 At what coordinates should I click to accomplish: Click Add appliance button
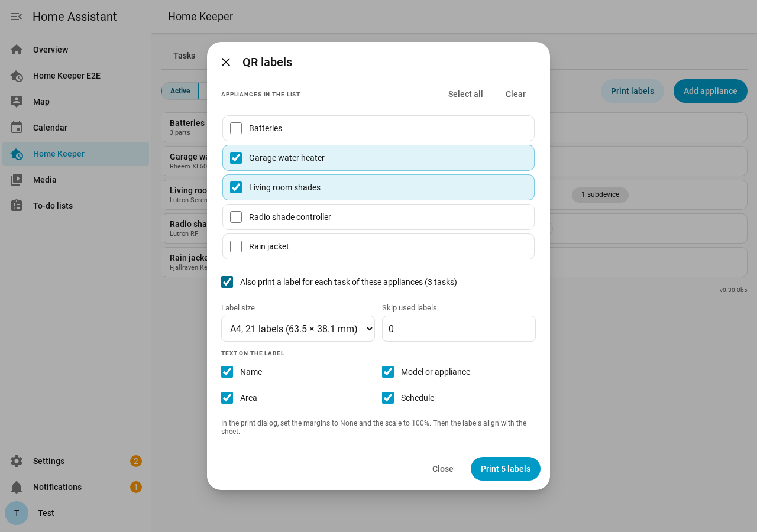[x=710, y=91]
